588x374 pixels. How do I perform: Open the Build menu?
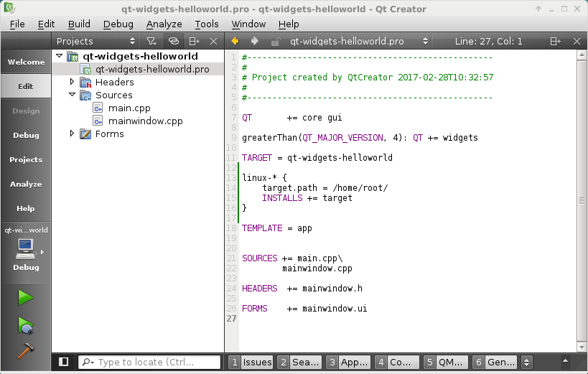coord(79,24)
